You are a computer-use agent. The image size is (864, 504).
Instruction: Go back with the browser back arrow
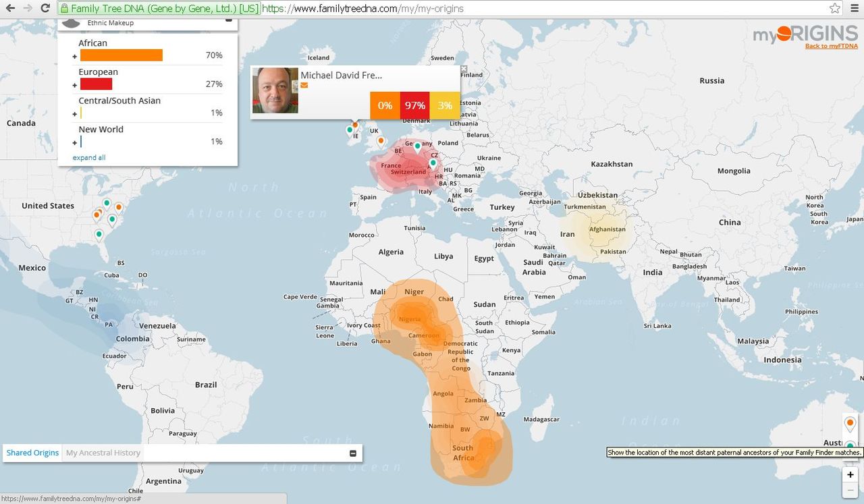[10, 8]
